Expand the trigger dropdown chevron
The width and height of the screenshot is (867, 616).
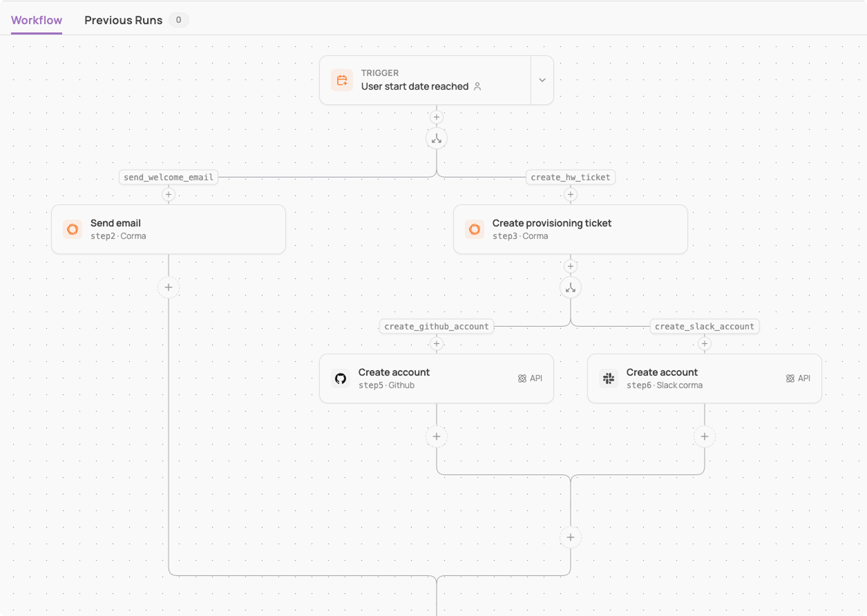tap(542, 80)
